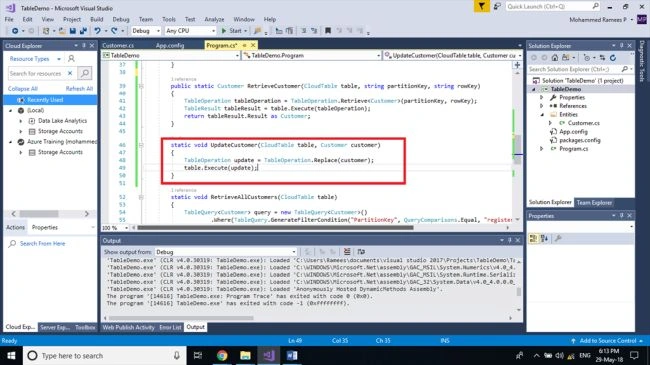This screenshot has height=365, width=650.
Task: Click Collapse All link in Cloud Explorer
Action: click(x=22, y=89)
